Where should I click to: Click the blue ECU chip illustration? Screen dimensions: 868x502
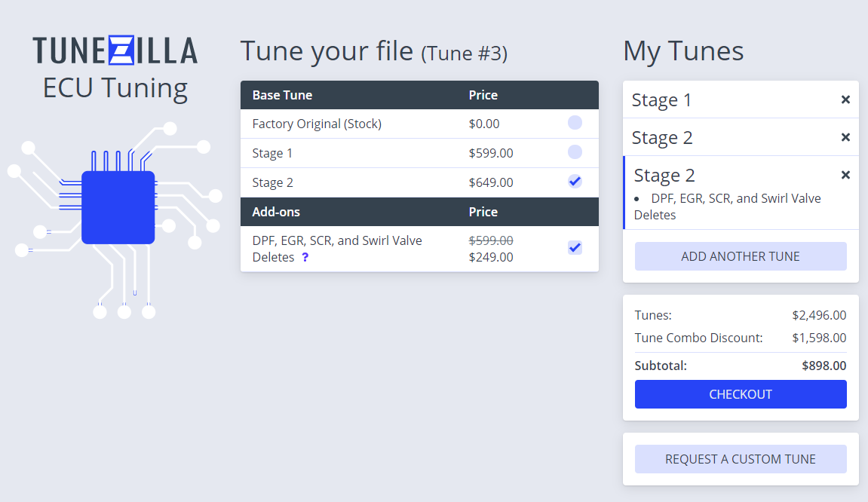pyautogui.click(x=118, y=207)
